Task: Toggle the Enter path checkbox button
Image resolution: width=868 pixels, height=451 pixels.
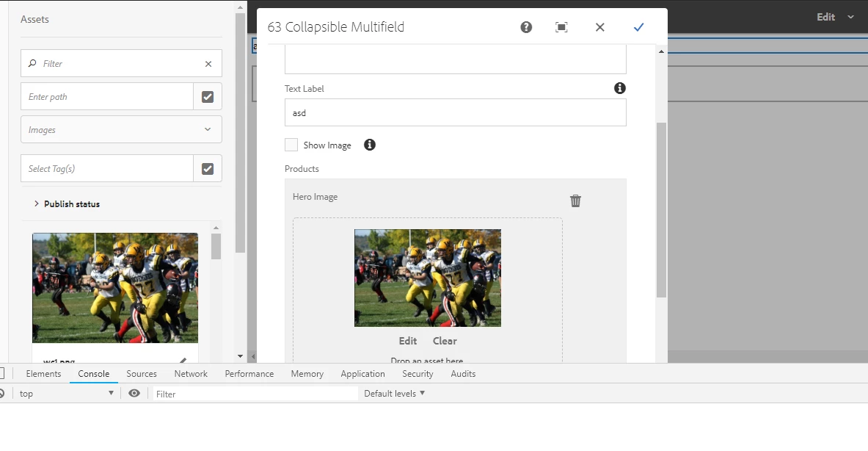Action: pos(208,96)
